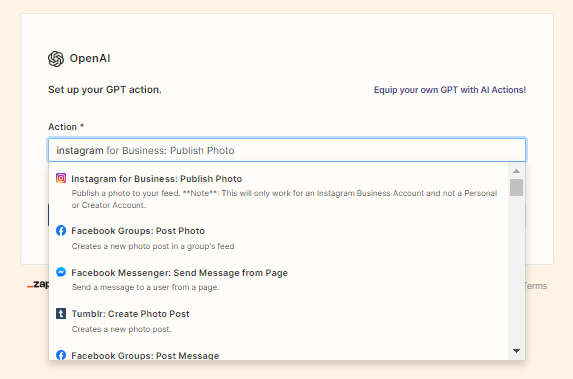
Task: Click the dropdown list scrollbar thumb
Action: coord(516,187)
